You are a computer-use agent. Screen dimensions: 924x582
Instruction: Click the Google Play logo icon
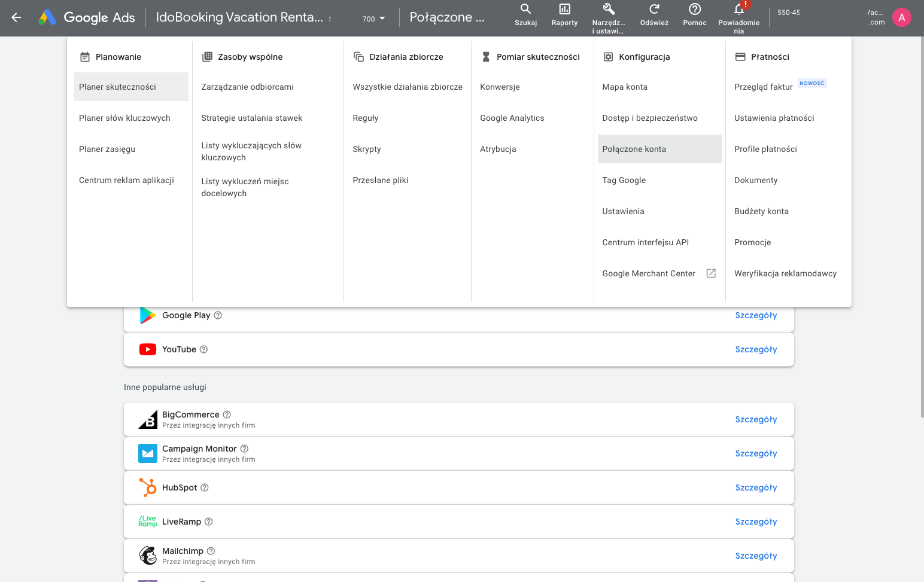point(148,315)
